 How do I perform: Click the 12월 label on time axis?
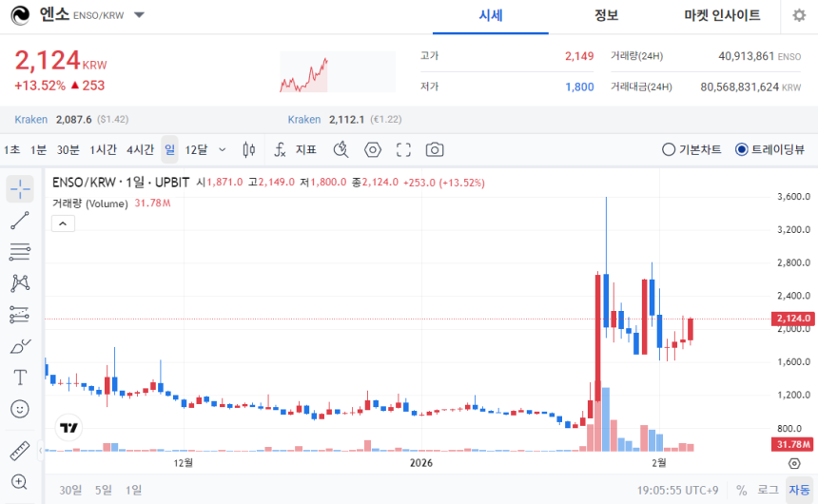pyautogui.click(x=184, y=463)
